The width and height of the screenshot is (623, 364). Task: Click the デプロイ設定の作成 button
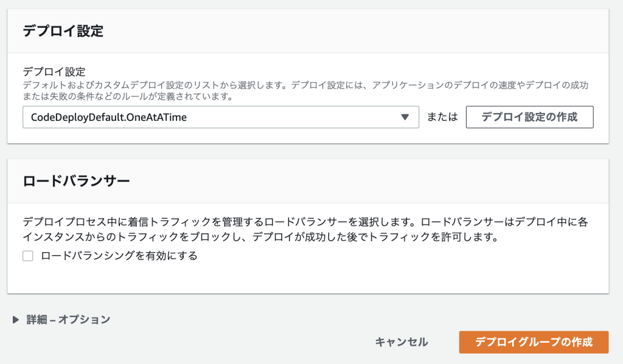(x=529, y=117)
